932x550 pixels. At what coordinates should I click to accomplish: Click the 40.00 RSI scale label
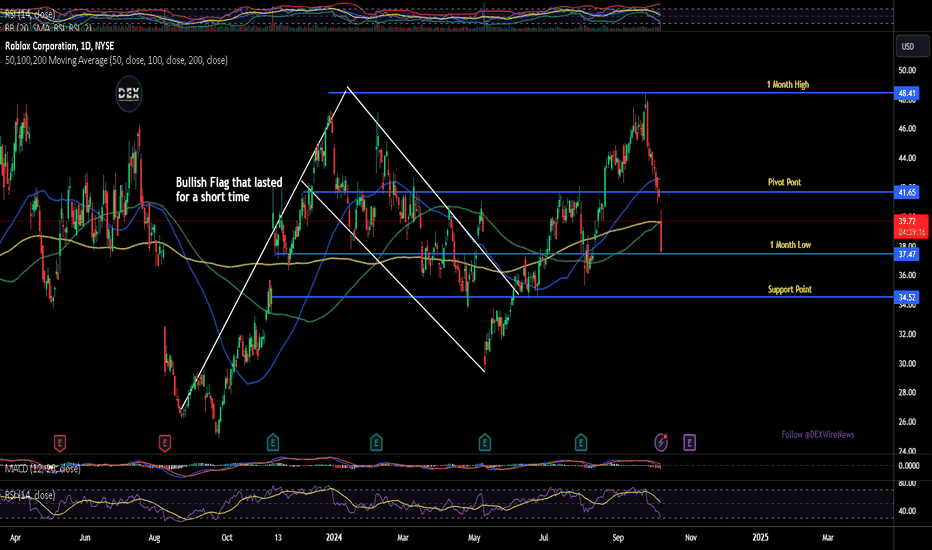(907, 511)
